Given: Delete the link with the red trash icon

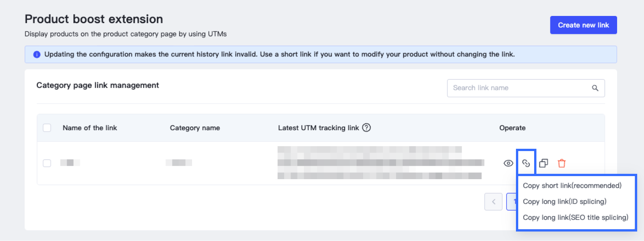Looking at the screenshot, I should [x=561, y=163].
